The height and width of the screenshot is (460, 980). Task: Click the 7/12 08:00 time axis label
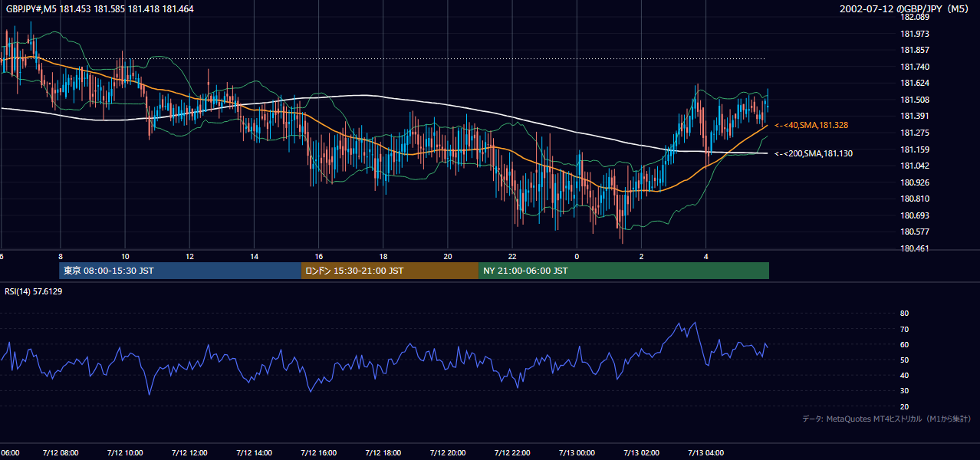pyautogui.click(x=60, y=453)
